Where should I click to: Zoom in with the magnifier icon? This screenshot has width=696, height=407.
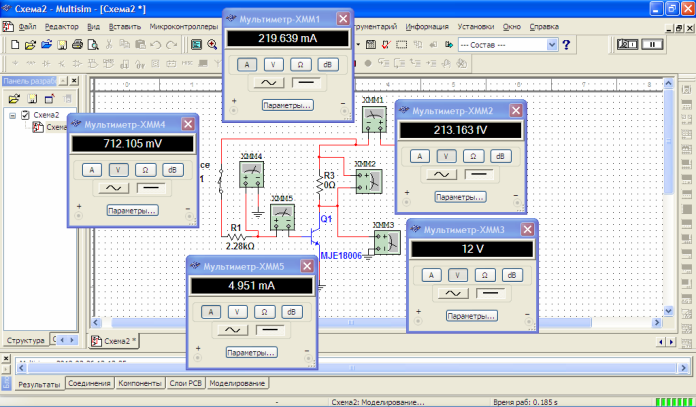pyautogui.click(x=212, y=44)
